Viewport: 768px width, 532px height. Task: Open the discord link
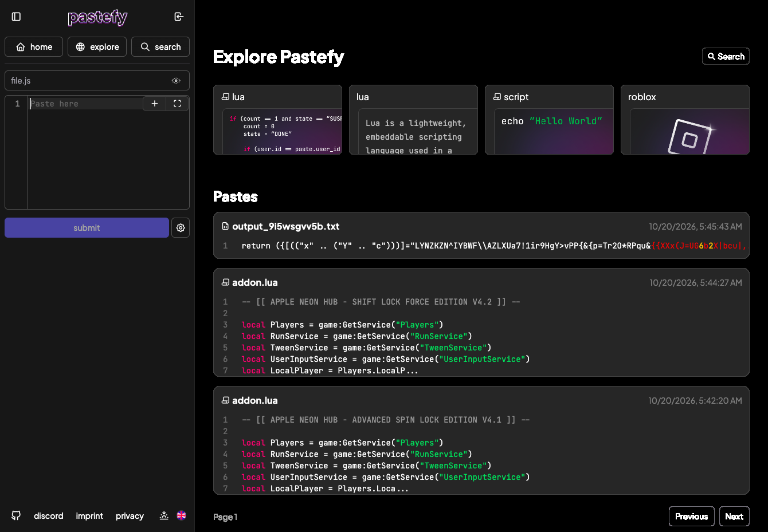point(49,516)
